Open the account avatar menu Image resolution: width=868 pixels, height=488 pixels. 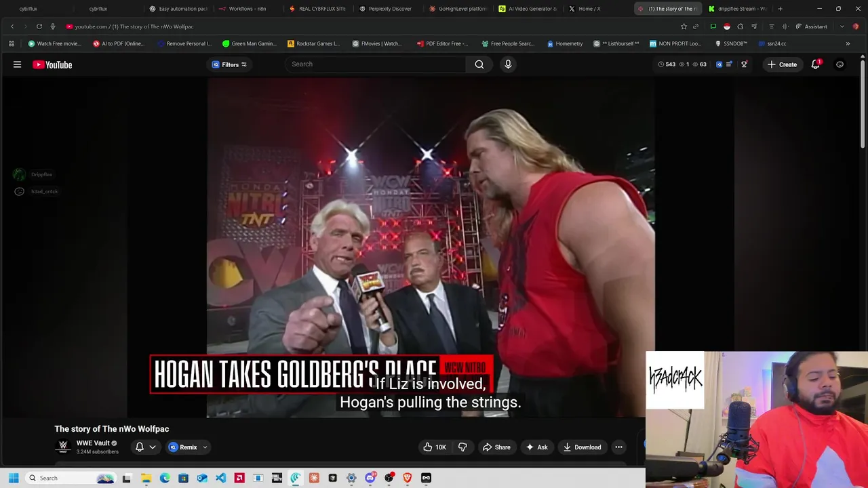[840, 64]
